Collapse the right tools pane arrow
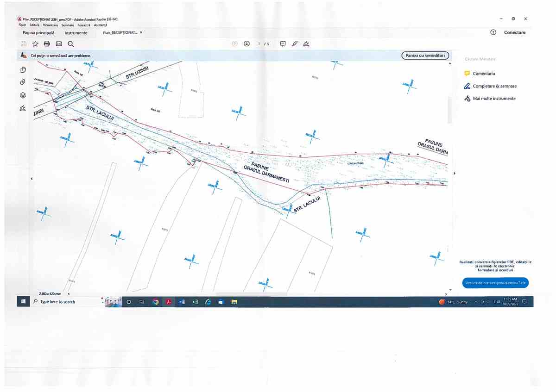 click(454, 173)
